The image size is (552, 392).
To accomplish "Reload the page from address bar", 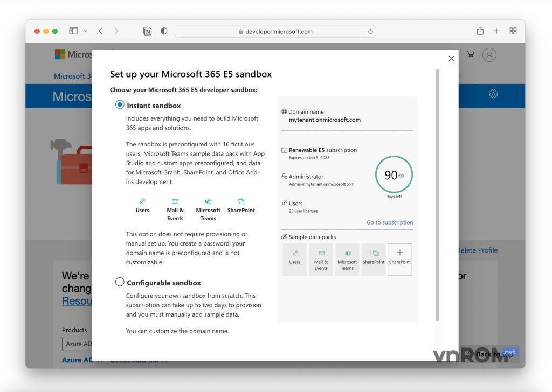I will [x=370, y=31].
